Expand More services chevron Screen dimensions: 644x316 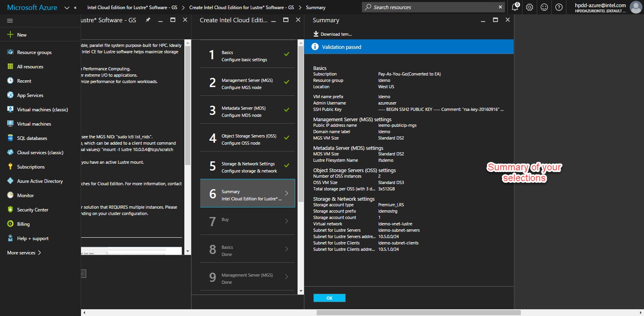tap(39, 252)
